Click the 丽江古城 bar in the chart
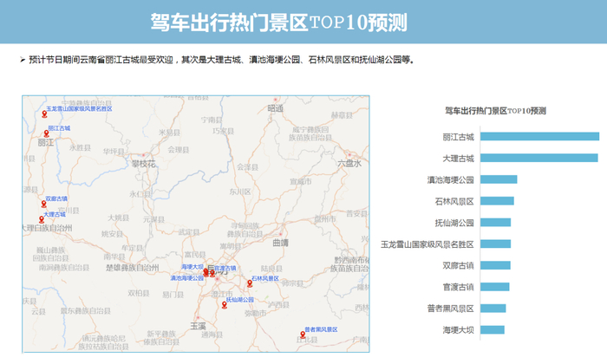 point(539,136)
